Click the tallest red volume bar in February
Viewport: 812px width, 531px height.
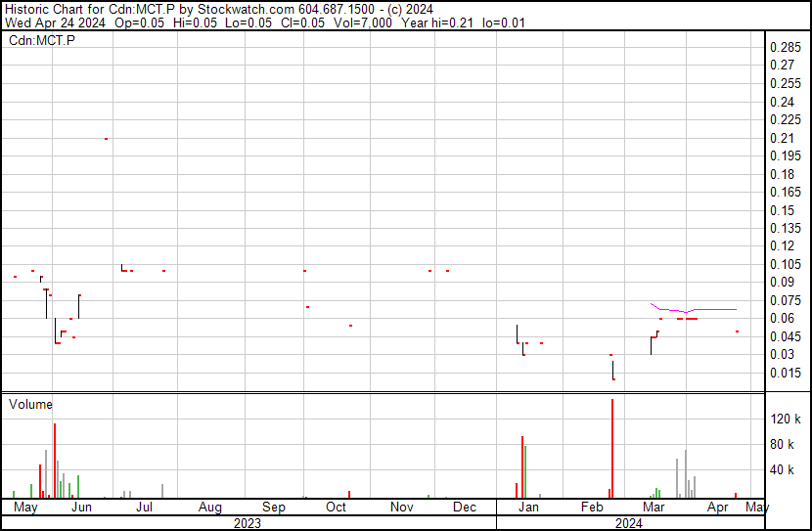click(612, 448)
